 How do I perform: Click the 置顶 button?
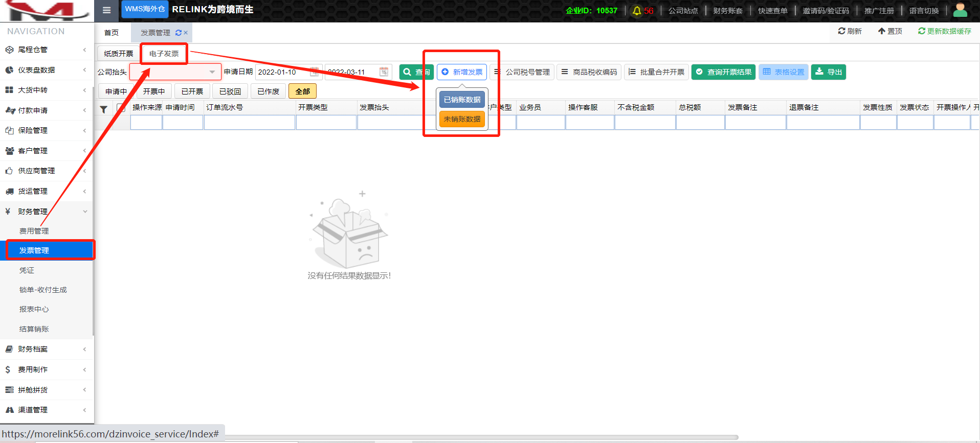[x=890, y=31]
